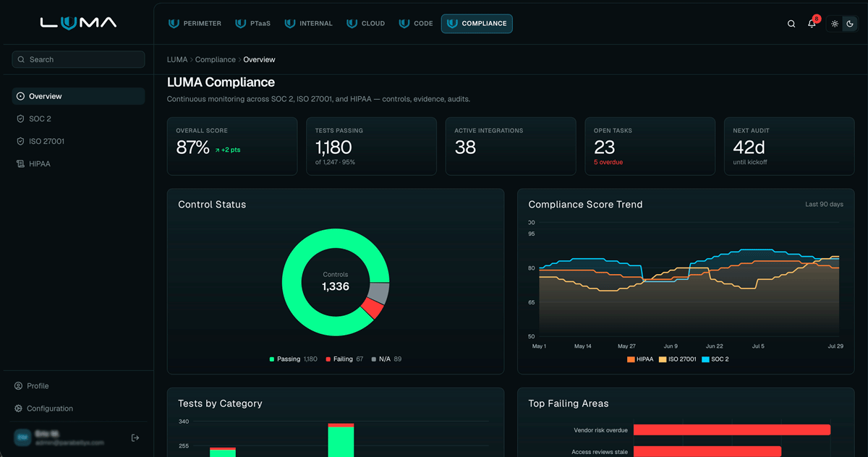Click the Tests by Category heading
868x457 pixels.
(220, 403)
